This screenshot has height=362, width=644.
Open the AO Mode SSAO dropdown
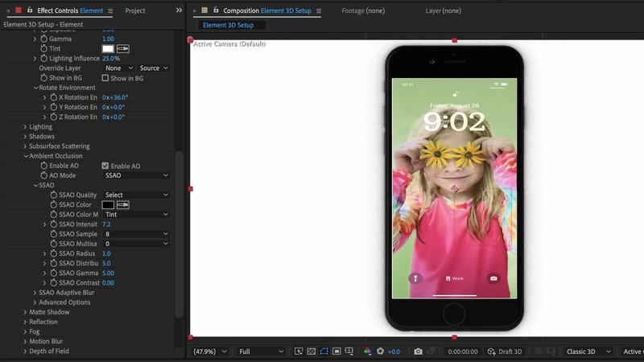(136, 175)
